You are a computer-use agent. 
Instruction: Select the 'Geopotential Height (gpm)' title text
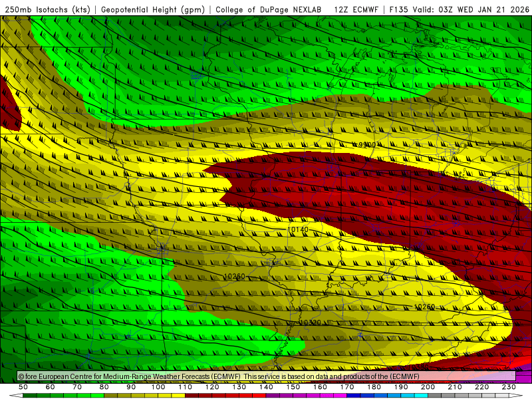tap(153, 9)
